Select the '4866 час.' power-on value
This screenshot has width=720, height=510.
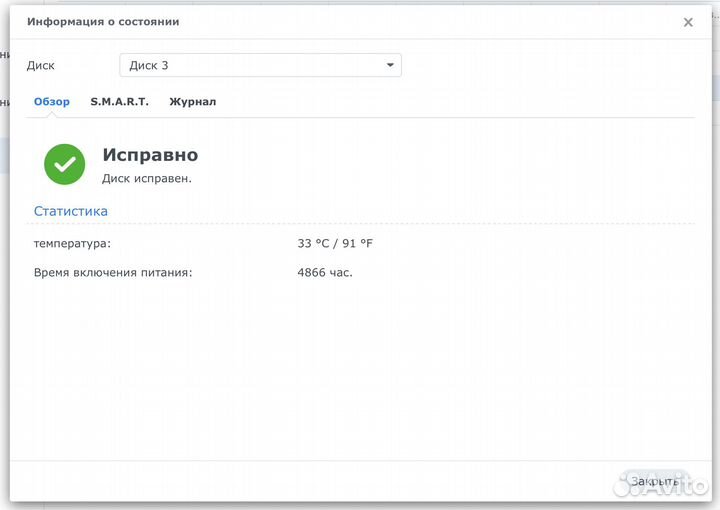325,272
